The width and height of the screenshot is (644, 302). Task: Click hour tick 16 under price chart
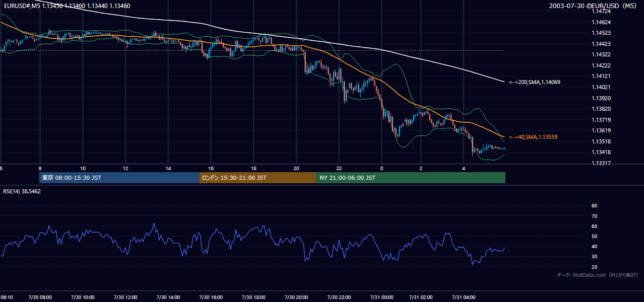pyautogui.click(x=211, y=168)
